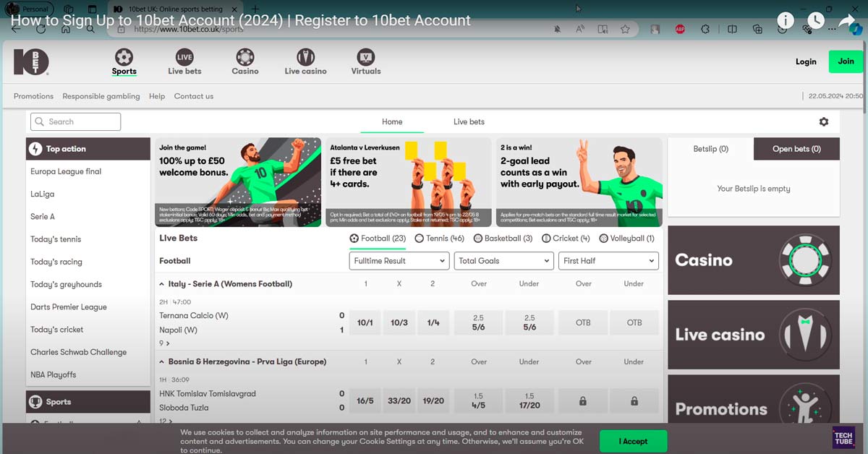Pick the 10/1 odds for Ternana Calcio
Viewport: 868px width, 454px height.
365,322
